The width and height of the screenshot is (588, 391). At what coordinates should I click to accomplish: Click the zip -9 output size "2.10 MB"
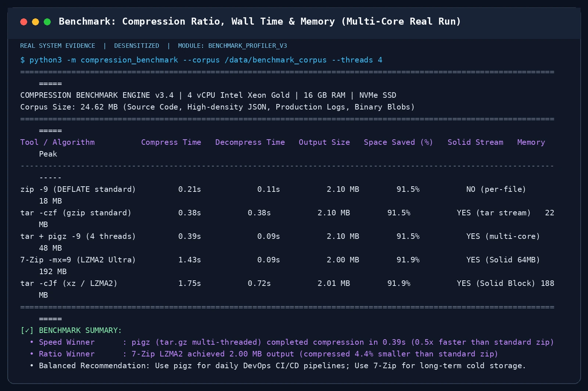pyautogui.click(x=343, y=189)
